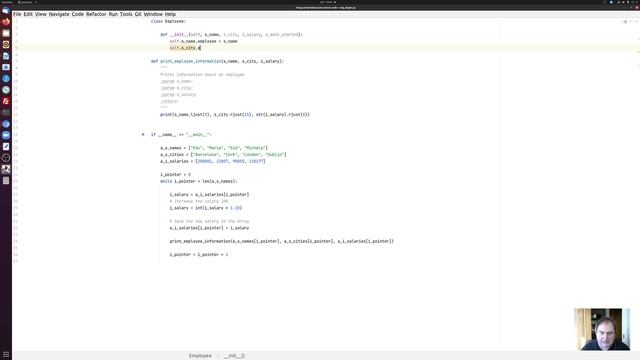Open the Refactor menu
The width and height of the screenshot is (640, 360).
coord(96,14)
